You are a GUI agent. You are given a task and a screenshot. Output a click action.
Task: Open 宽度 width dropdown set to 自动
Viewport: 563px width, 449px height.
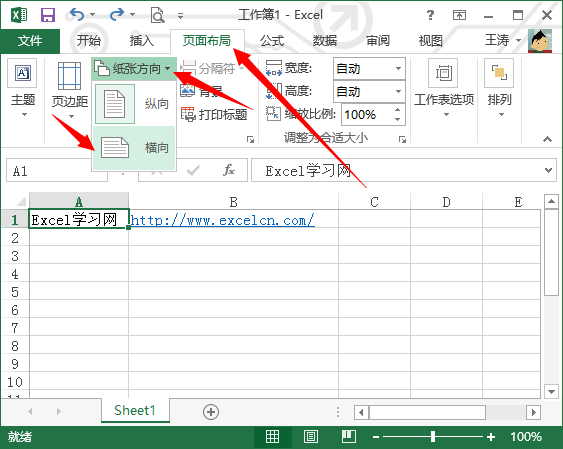pos(369,68)
